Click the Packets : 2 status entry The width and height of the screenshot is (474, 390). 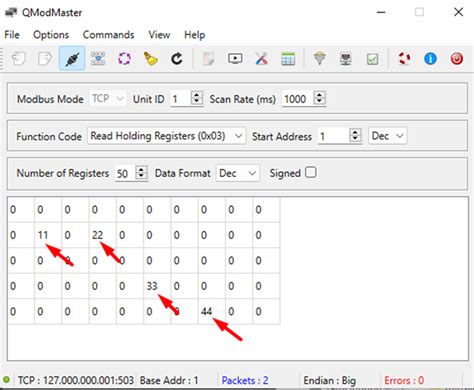click(245, 380)
